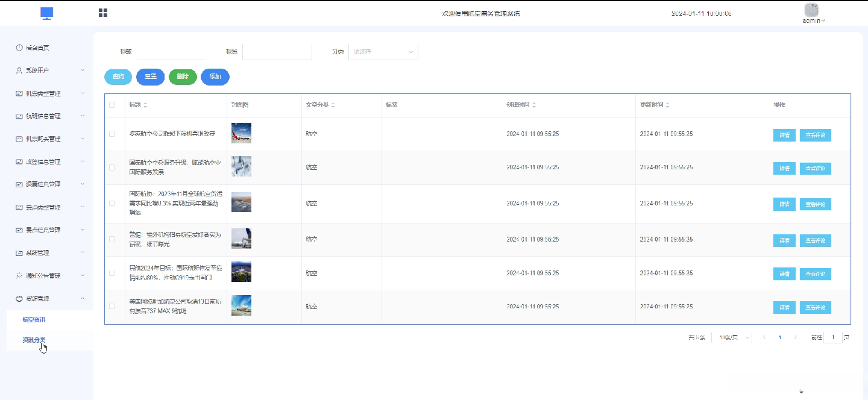Collapse the 资源管理 menu chevron
868x400 pixels.
point(83,298)
